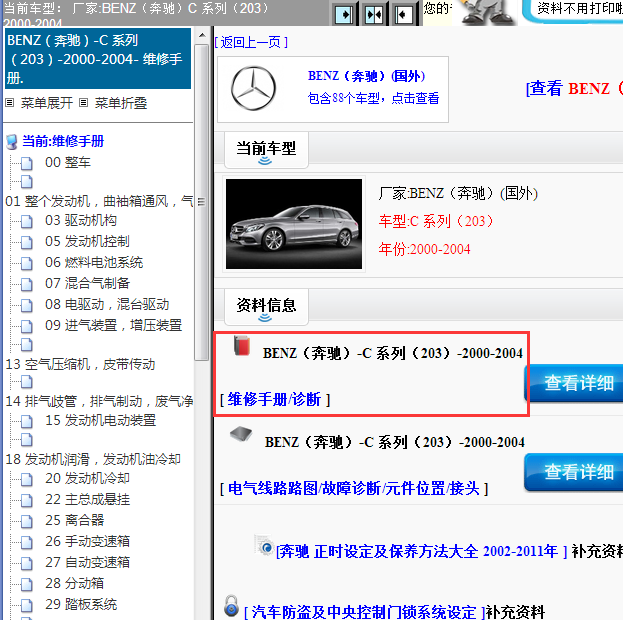Click the sidebar scrollbar up arrow
Image resolution: width=623 pixels, height=620 pixels.
[202, 35]
